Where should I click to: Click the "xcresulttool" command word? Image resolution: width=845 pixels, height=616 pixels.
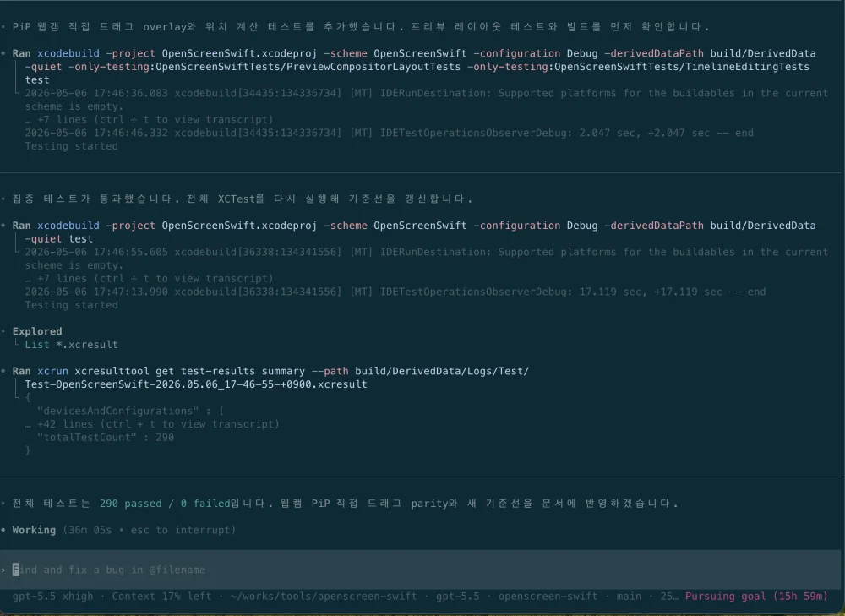112,371
